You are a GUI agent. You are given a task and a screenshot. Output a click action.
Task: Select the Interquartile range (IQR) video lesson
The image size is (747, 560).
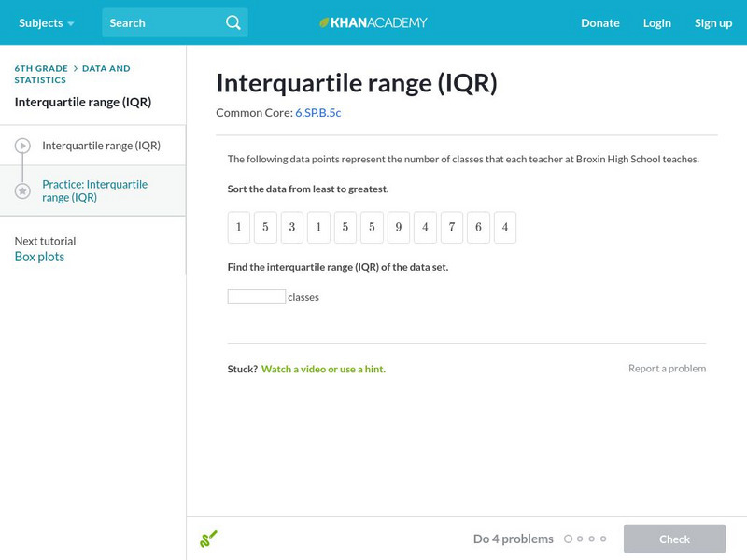pos(101,146)
